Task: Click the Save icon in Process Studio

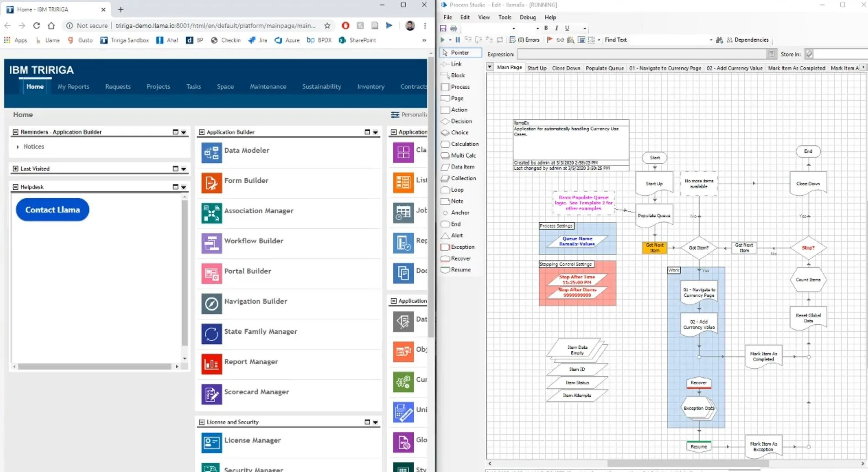Action: (x=443, y=28)
